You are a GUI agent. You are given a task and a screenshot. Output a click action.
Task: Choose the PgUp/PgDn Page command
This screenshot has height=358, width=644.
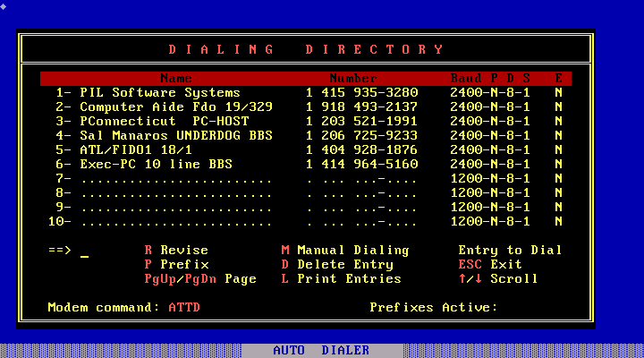200,279
